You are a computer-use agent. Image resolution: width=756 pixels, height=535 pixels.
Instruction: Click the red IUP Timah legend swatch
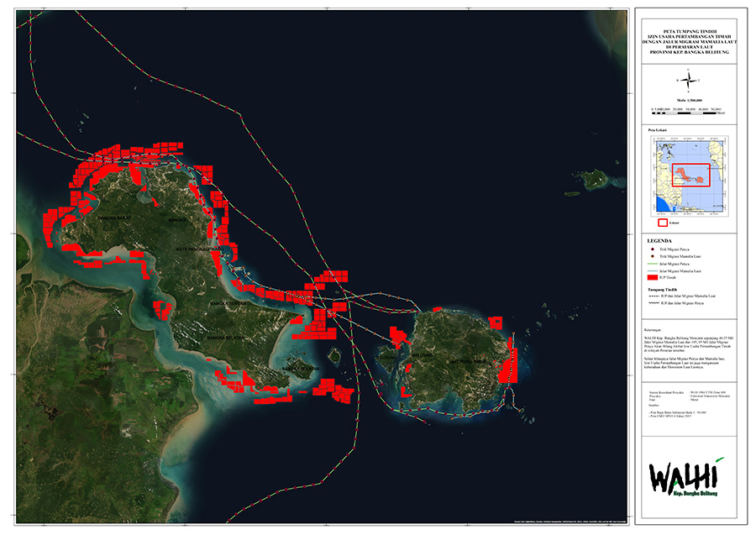(x=654, y=277)
